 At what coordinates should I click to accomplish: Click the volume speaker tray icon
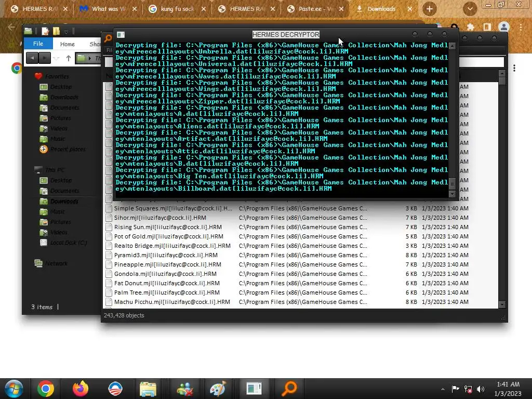tap(481, 389)
